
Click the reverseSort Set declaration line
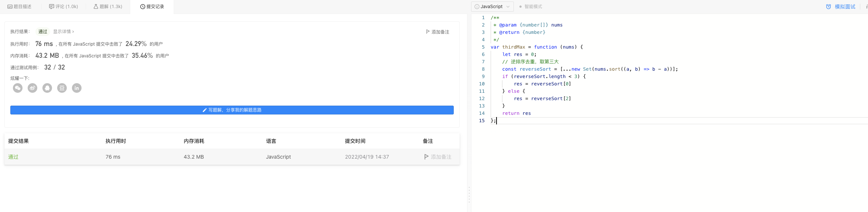[590, 69]
